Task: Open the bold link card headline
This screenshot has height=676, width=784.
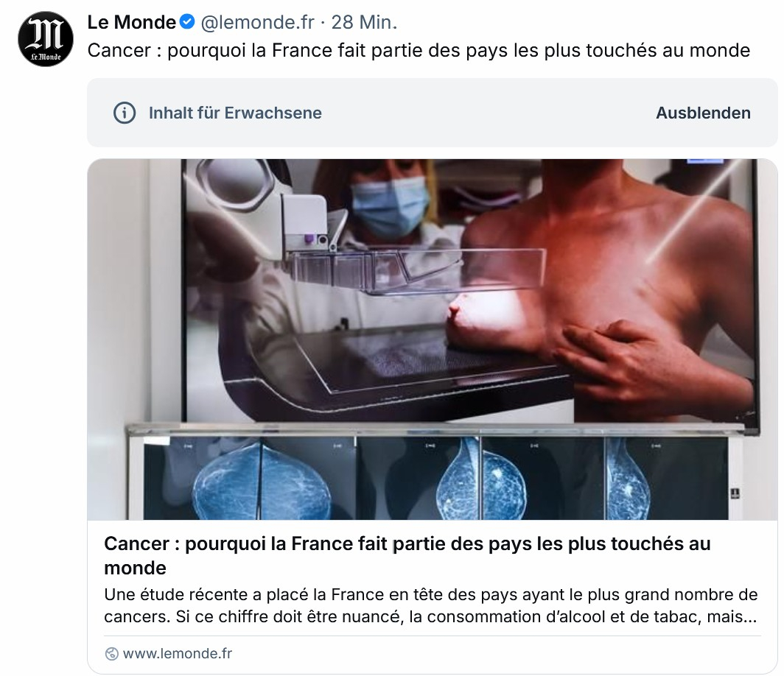Action: (407, 555)
